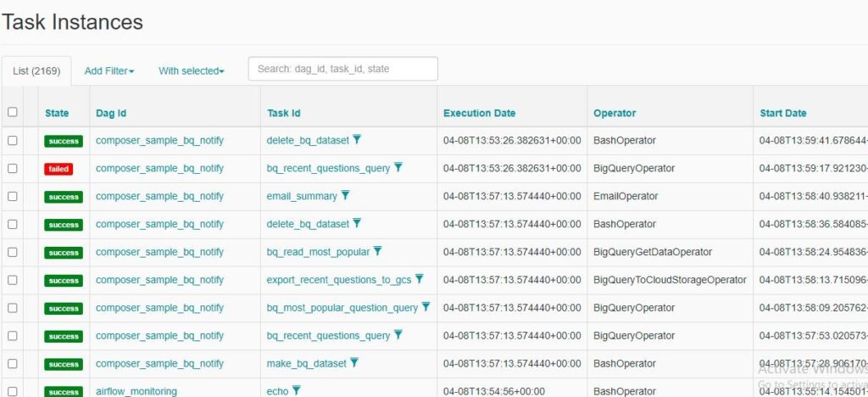Click filter icon beside echo task

pos(297,391)
